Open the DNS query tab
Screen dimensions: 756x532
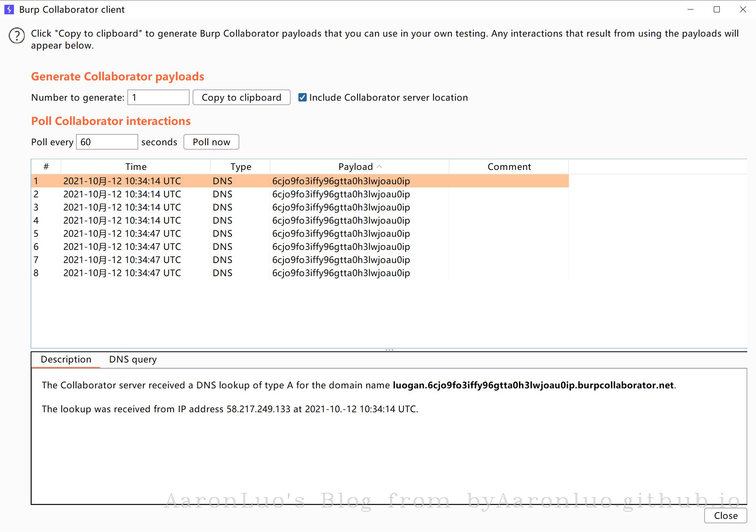(133, 359)
